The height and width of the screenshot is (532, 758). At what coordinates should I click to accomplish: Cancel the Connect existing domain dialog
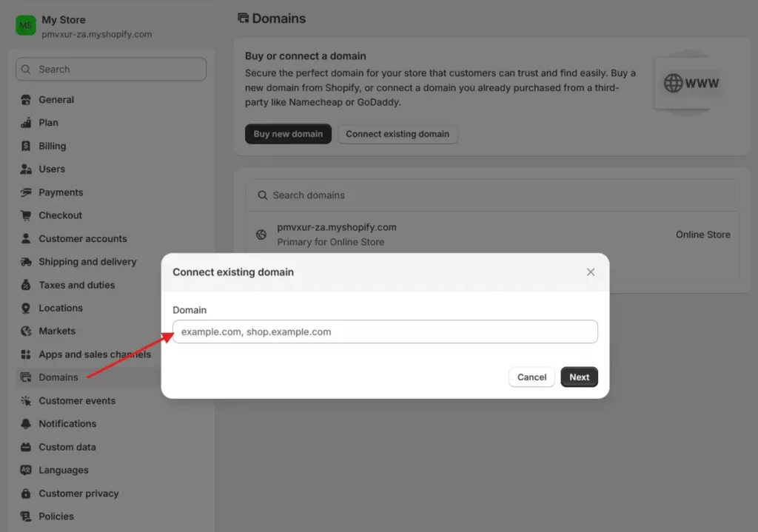click(531, 377)
